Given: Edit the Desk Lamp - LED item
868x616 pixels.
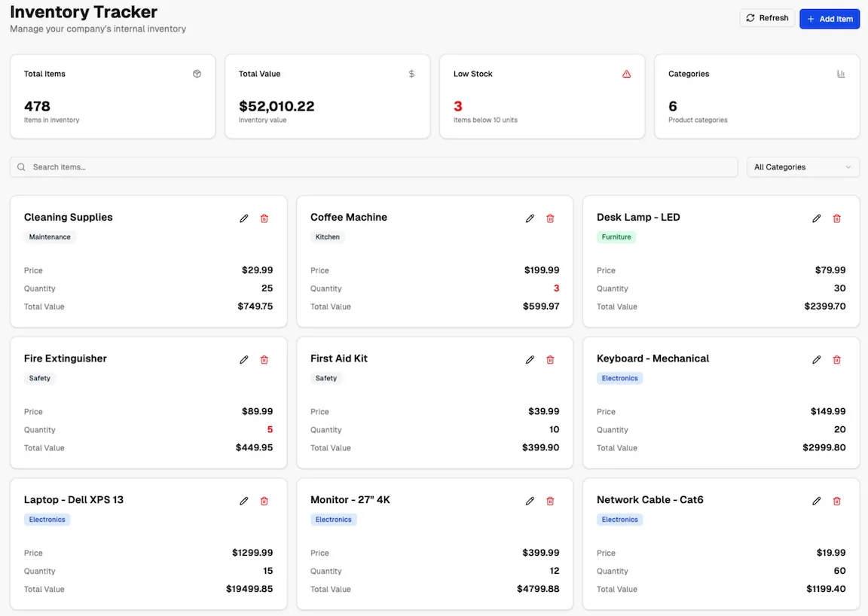Looking at the screenshot, I should point(816,218).
